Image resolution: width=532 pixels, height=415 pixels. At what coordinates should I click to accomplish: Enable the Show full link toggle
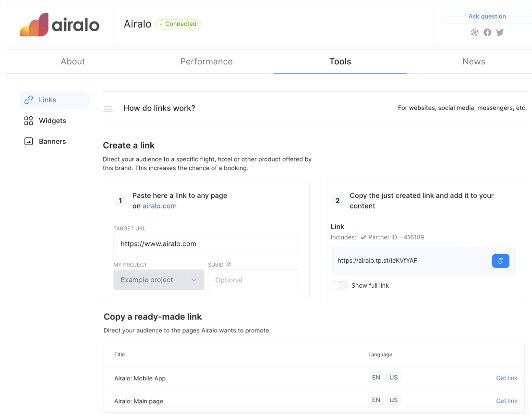(339, 285)
